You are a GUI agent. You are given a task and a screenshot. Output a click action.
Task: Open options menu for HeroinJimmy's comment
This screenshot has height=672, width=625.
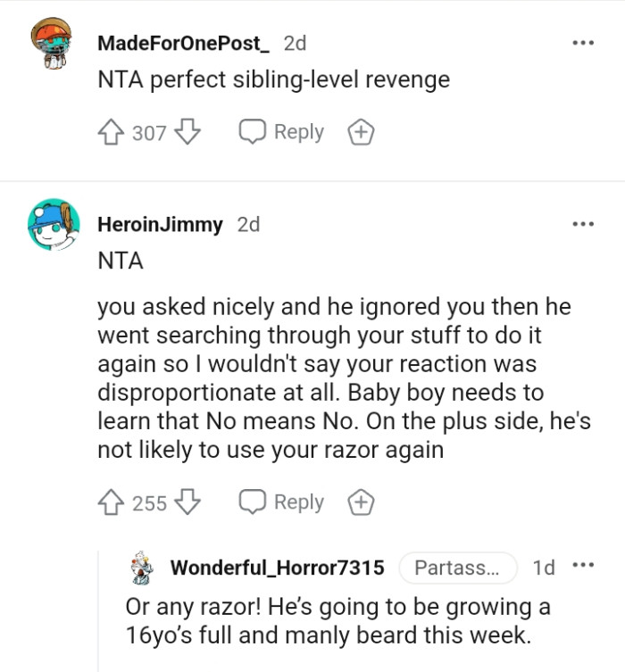tap(583, 224)
